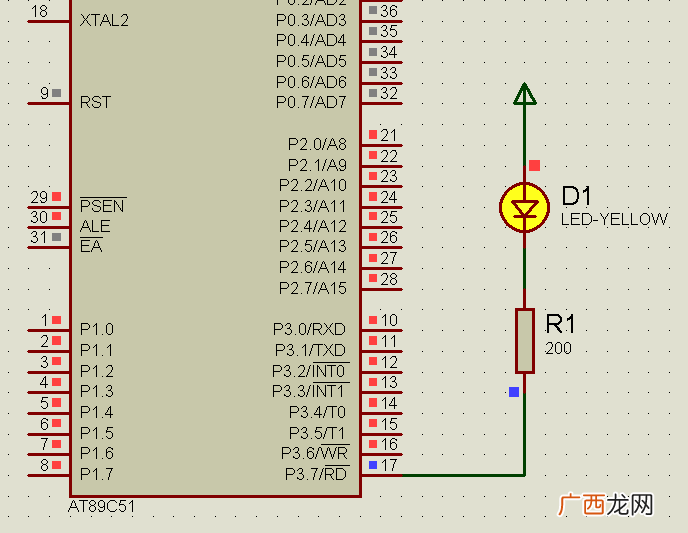Click the P2.7/A15 pin label
Screen dimensions: 688x533
point(313,288)
